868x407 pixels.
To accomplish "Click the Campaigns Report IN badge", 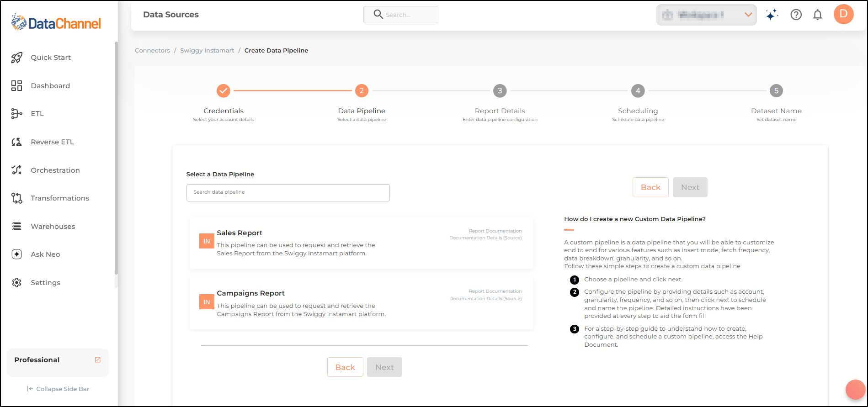I will 207,302.
